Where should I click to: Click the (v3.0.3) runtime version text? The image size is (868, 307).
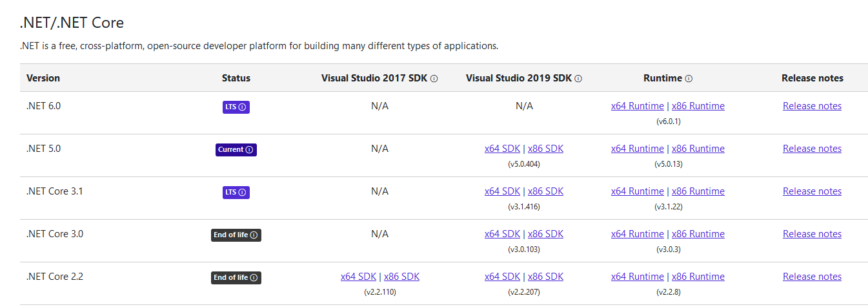pos(668,249)
